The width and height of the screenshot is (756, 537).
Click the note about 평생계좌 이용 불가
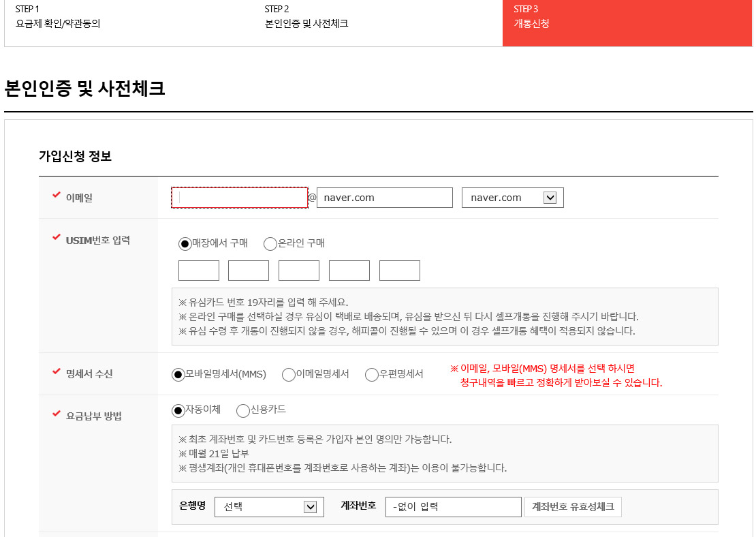pos(343,468)
